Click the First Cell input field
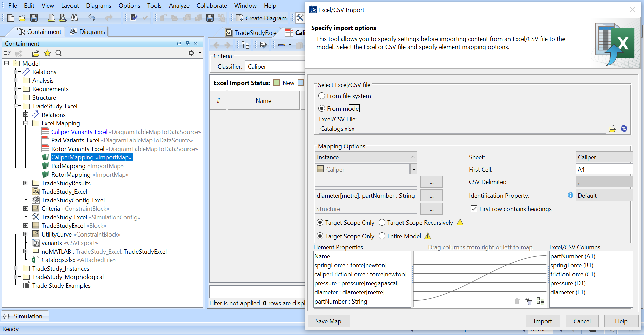Screen dimensions: 644x335 point(603,170)
